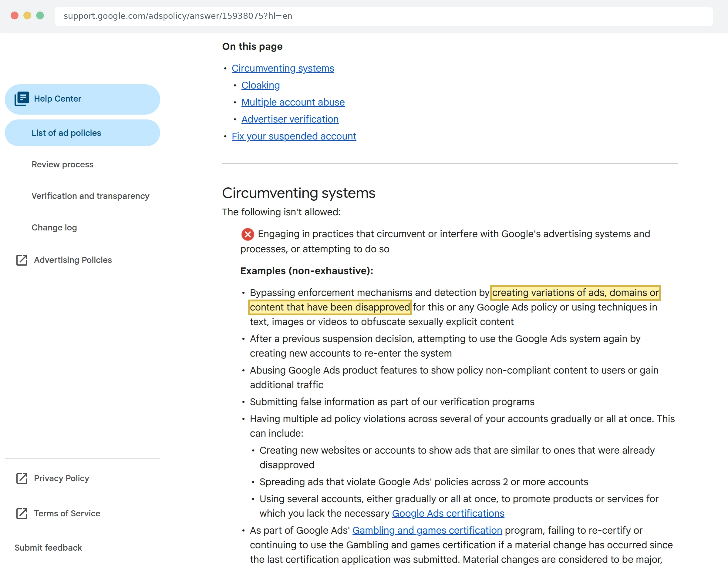The height and width of the screenshot is (567, 728).
Task: Open Gambling and games certification link
Action: [427, 530]
